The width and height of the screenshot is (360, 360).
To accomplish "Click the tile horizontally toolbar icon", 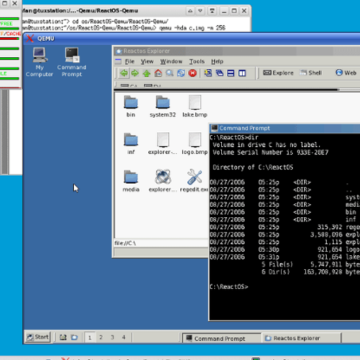I will 231,73.
